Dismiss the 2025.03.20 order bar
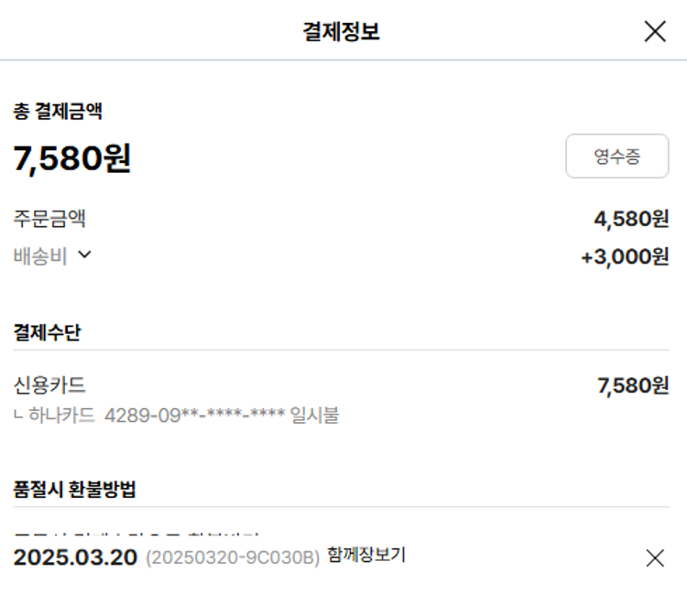This screenshot has width=687, height=616. [x=655, y=558]
